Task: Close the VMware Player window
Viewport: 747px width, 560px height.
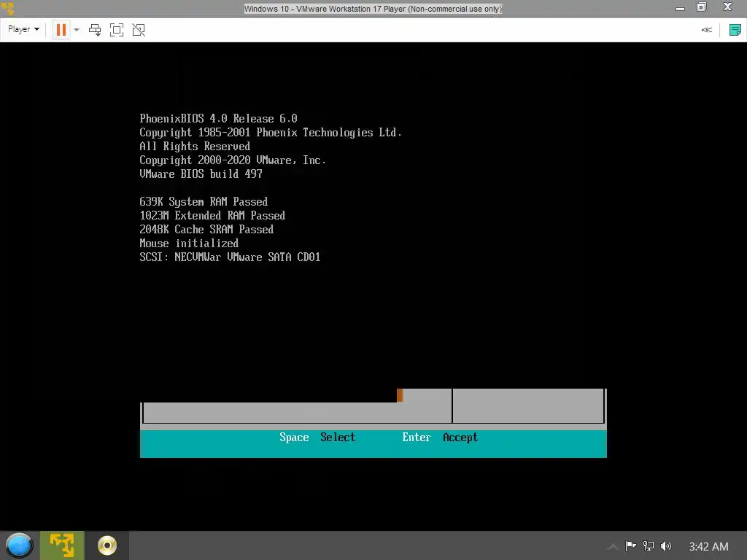Action: [727, 7]
